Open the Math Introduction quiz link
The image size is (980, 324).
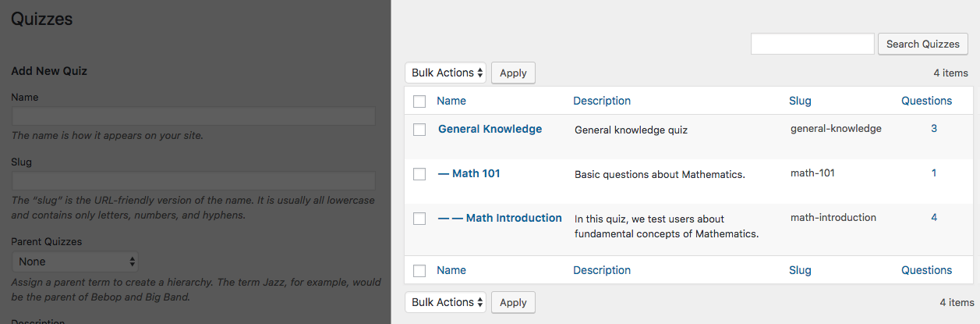tap(500, 218)
